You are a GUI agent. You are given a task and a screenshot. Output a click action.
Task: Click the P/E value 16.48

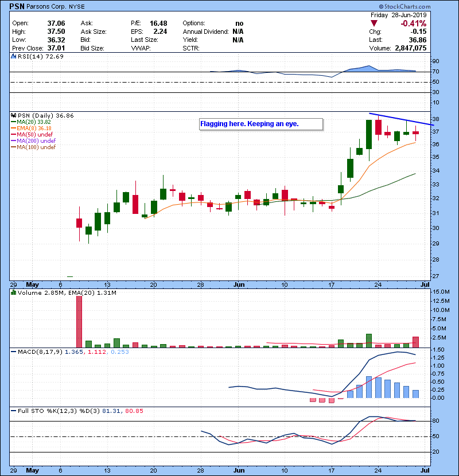158,24
